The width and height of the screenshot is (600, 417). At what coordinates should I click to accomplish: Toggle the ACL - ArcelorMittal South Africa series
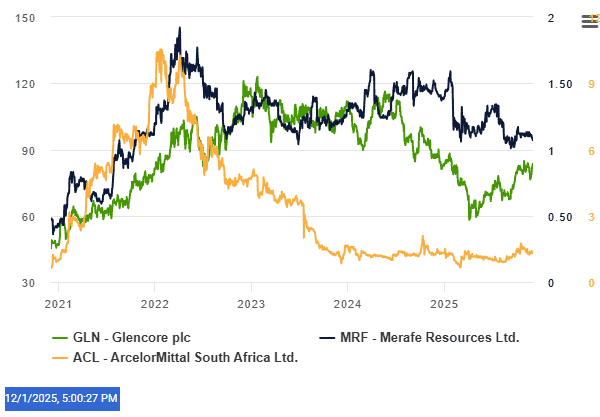[187, 356]
